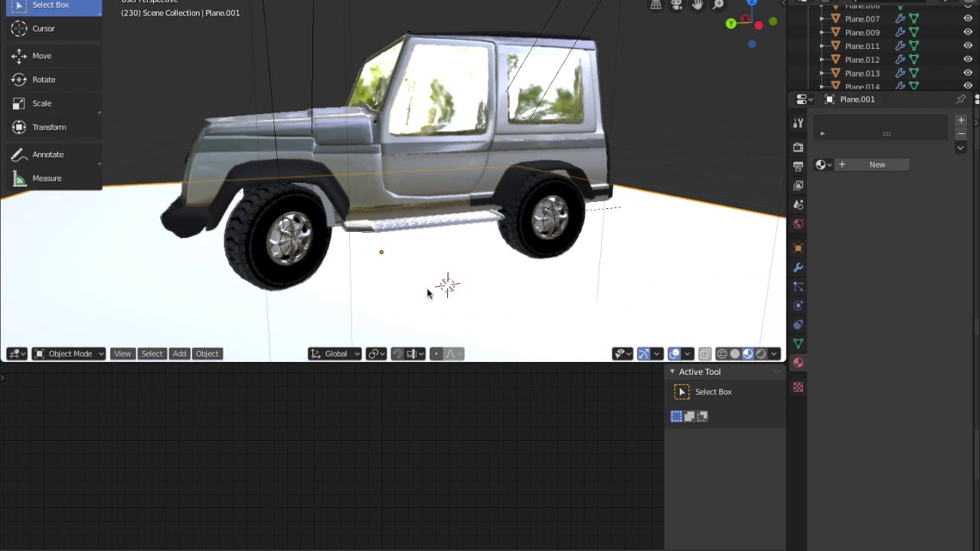This screenshot has width=980, height=551.
Task: Click the mesh data icon on Plane.012
Action: coord(914,60)
